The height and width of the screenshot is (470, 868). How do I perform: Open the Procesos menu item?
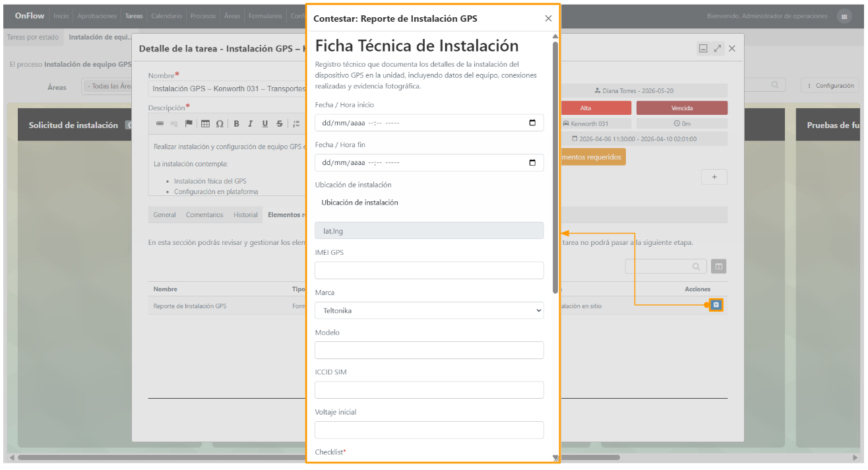[x=203, y=16]
